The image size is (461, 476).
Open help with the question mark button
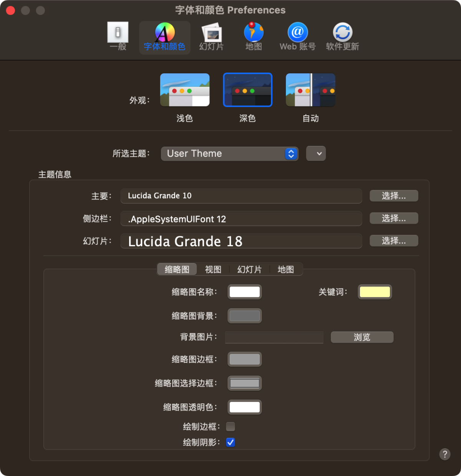coord(445,454)
